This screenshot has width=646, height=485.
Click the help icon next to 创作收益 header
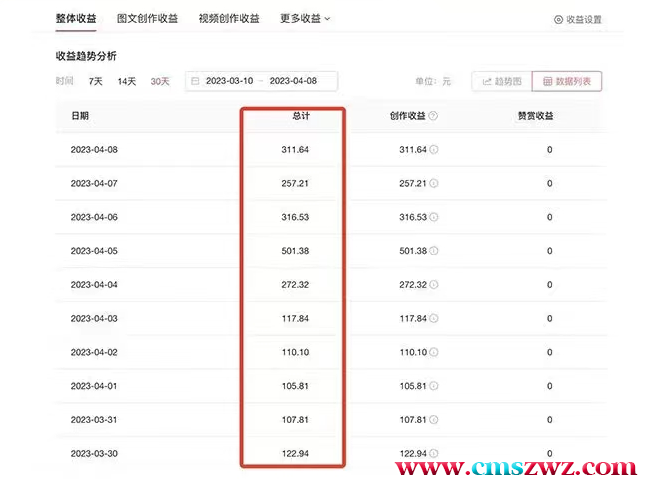(433, 116)
